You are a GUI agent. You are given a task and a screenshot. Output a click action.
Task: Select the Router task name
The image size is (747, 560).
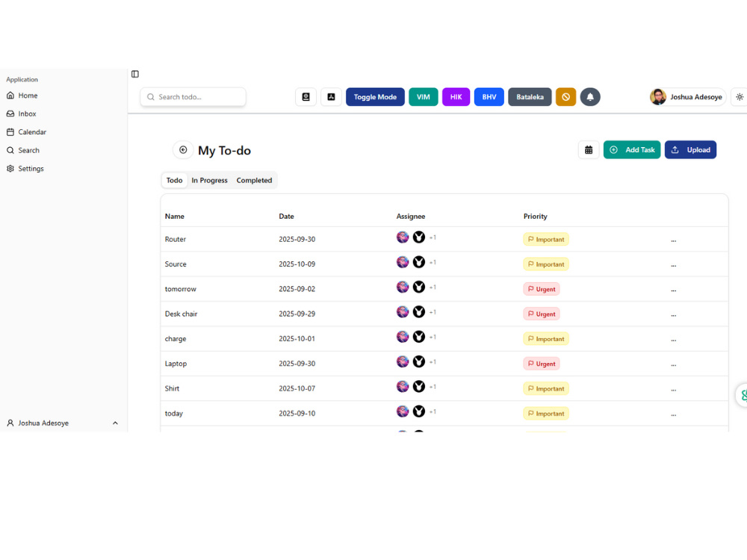click(x=176, y=240)
